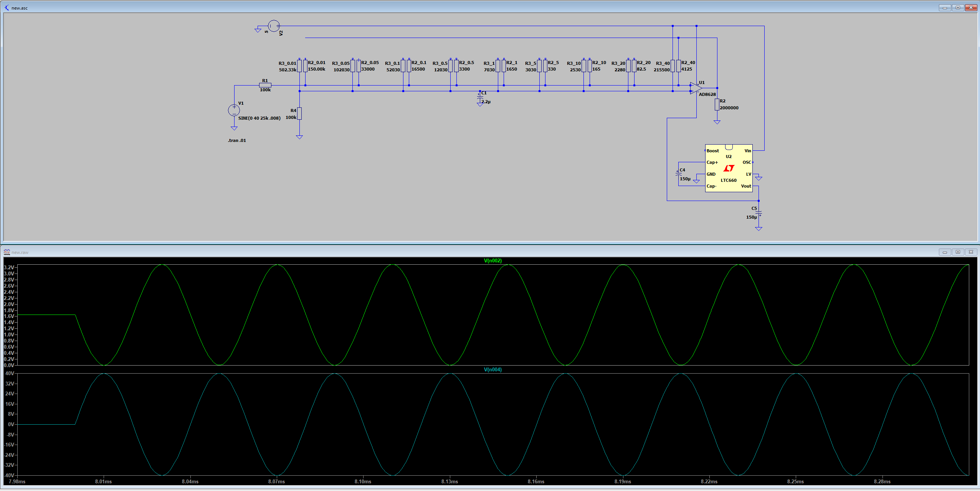Click the 502.33k value of R3_0.01
The height and width of the screenshot is (491, 980).
point(288,70)
